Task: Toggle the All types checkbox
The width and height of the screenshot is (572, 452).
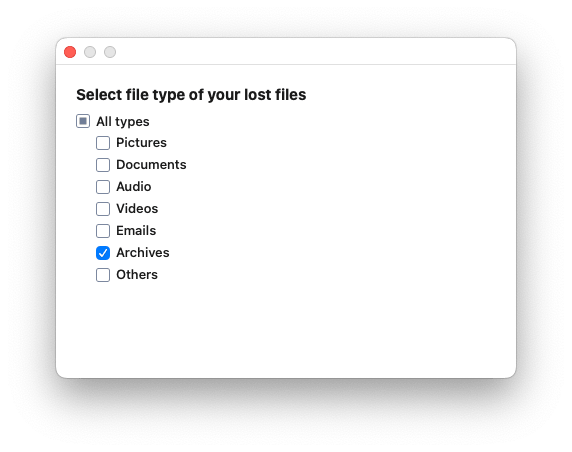Action: (83, 121)
